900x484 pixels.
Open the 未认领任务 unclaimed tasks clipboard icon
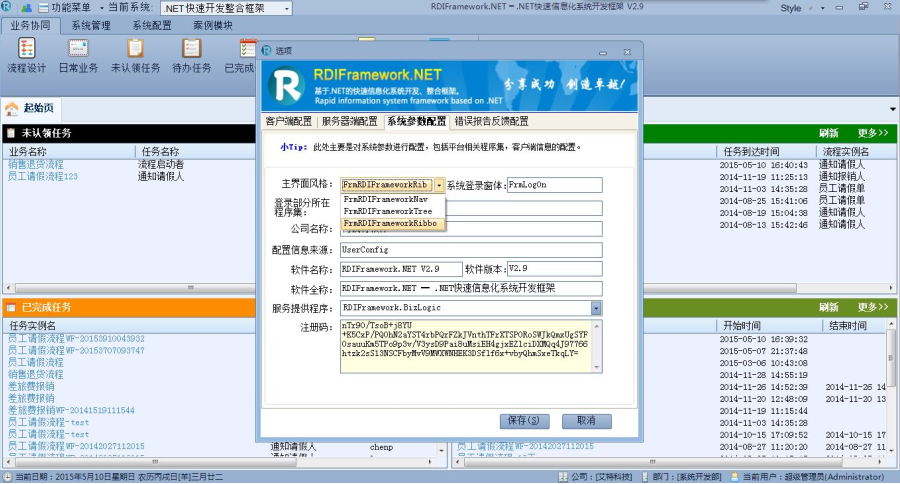point(135,56)
